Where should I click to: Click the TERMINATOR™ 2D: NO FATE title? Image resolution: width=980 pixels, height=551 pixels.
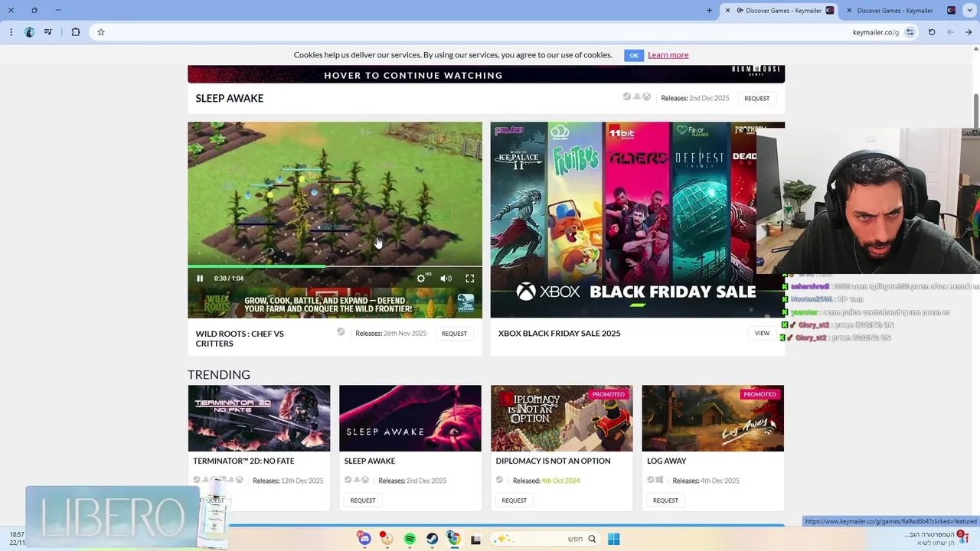(x=243, y=461)
